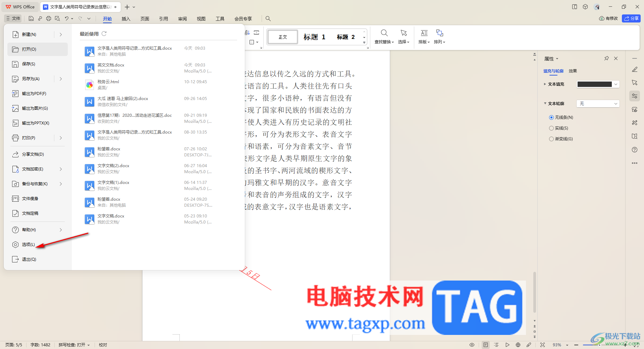Open recent file 文字文稿(2).docx
Viewport: 644px width, 349px height.
click(x=158, y=168)
